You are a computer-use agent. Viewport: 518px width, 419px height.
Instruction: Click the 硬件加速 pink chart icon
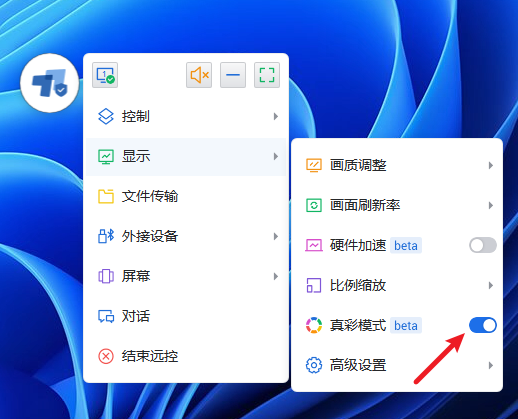pos(314,245)
